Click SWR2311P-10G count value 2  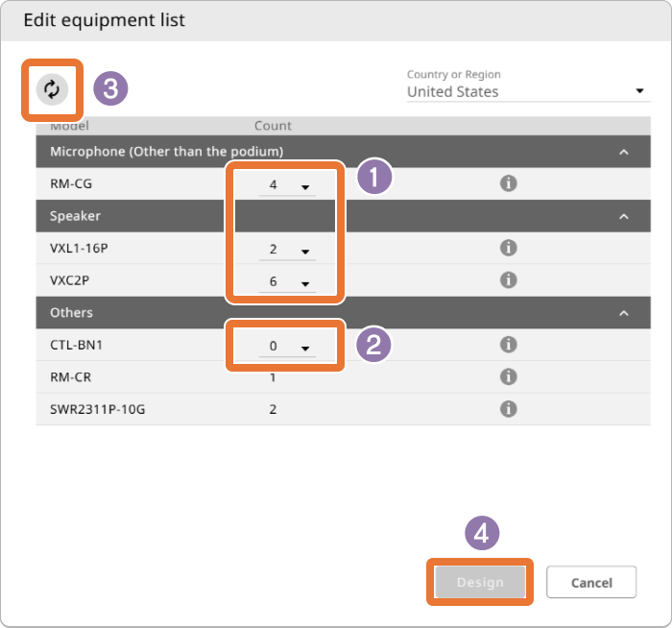tap(273, 409)
